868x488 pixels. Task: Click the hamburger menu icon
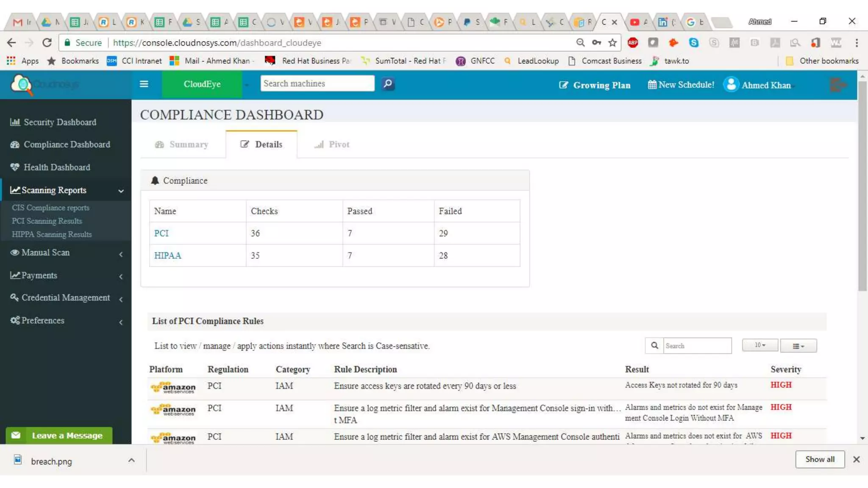(144, 84)
